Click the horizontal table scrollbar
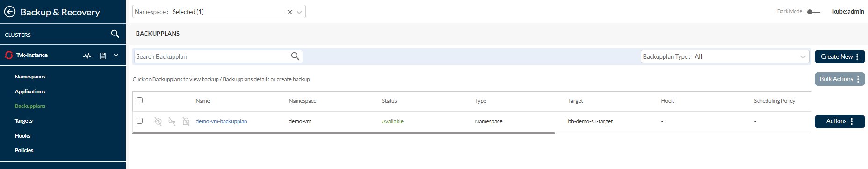The width and height of the screenshot is (868, 169). click(344, 133)
